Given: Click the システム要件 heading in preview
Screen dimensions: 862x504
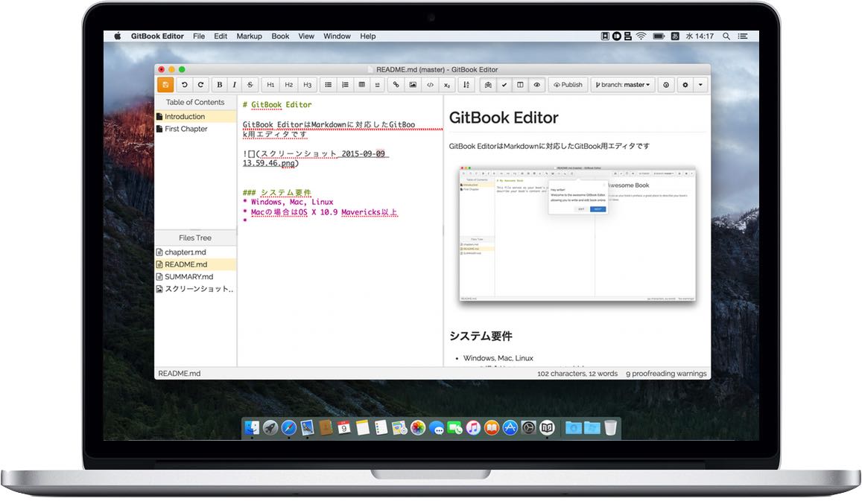Looking at the screenshot, I should pos(481,336).
